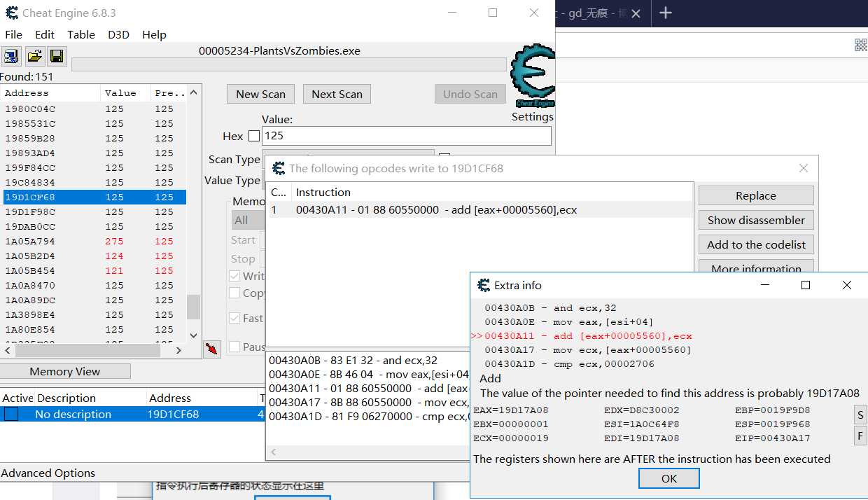Click the address list vertical scrollbar thumb
The width and height of the screenshot is (868, 500).
click(194, 306)
